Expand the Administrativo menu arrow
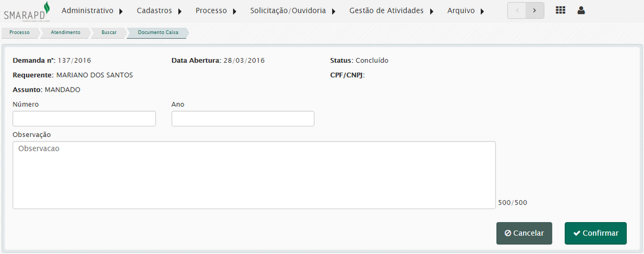 pyautogui.click(x=121, y=11)
